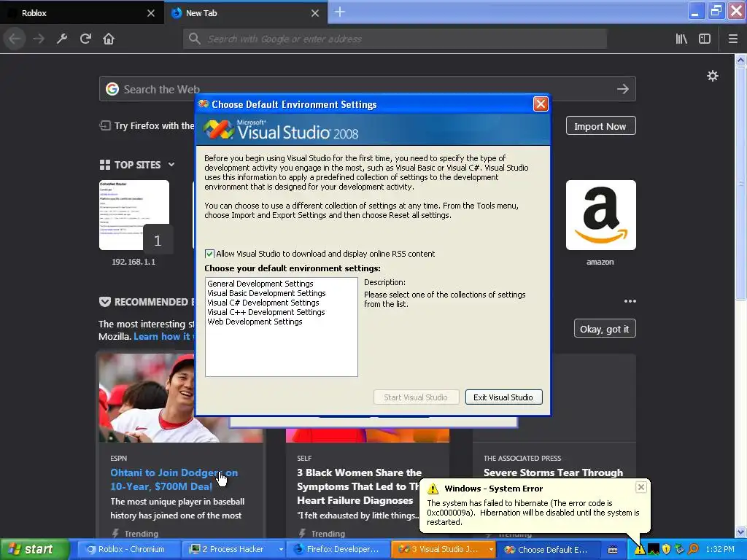Viewport: 747px width, 560px height.
Task: Close the New Tab tab
Action: [x=315, y=13]
